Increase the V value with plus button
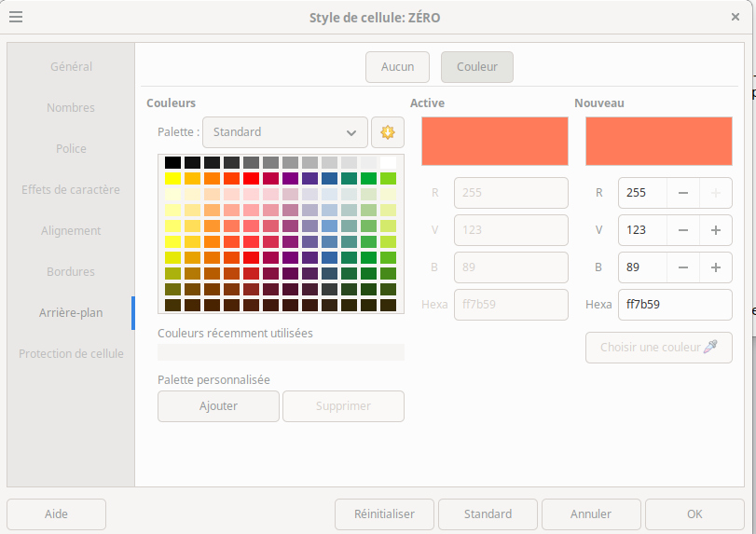756x534 pixels. [715, 230]
